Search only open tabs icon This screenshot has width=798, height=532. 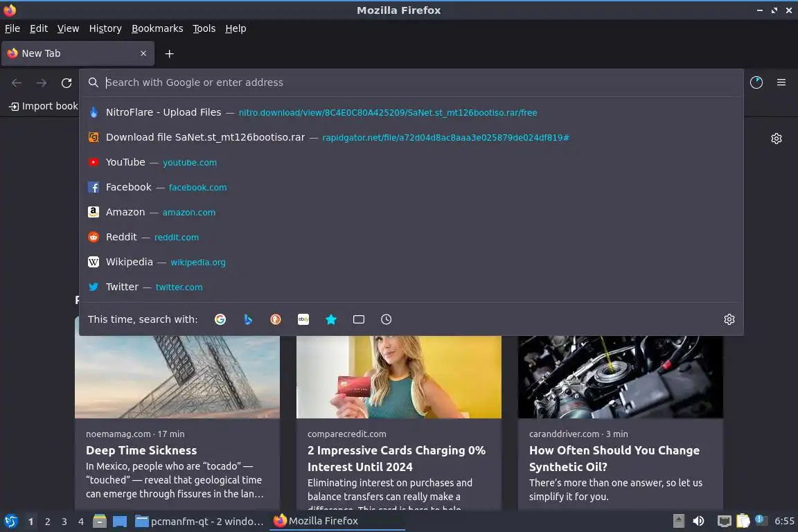pos(359,319)
